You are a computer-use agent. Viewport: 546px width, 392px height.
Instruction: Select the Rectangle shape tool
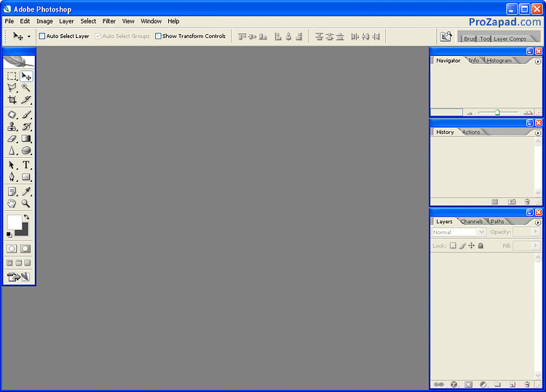click(26, 177)
